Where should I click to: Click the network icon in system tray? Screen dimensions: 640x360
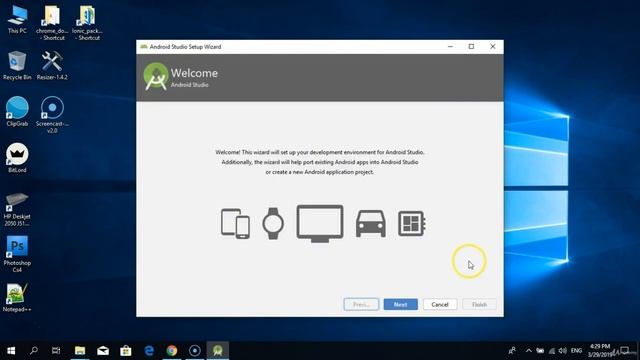point(552,351)
